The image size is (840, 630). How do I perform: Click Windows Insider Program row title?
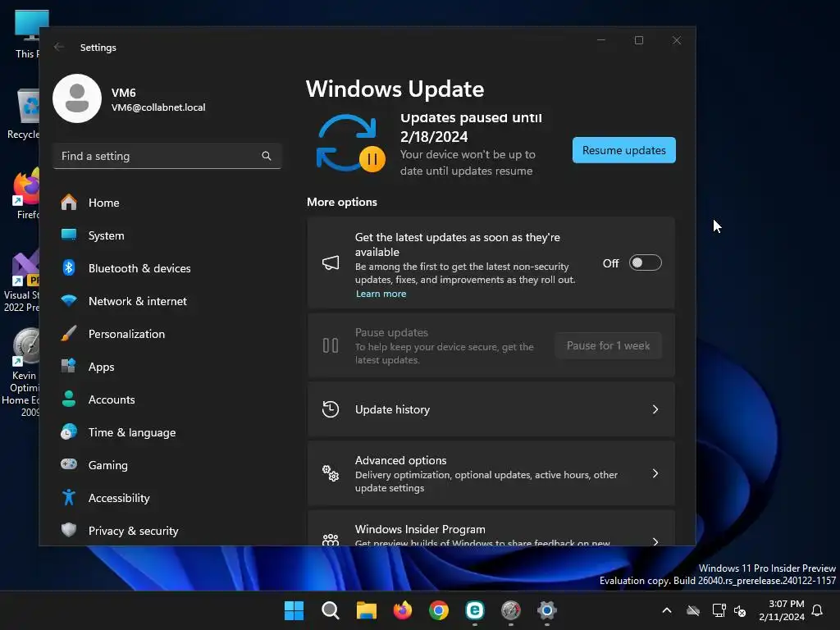coord(420,529)
